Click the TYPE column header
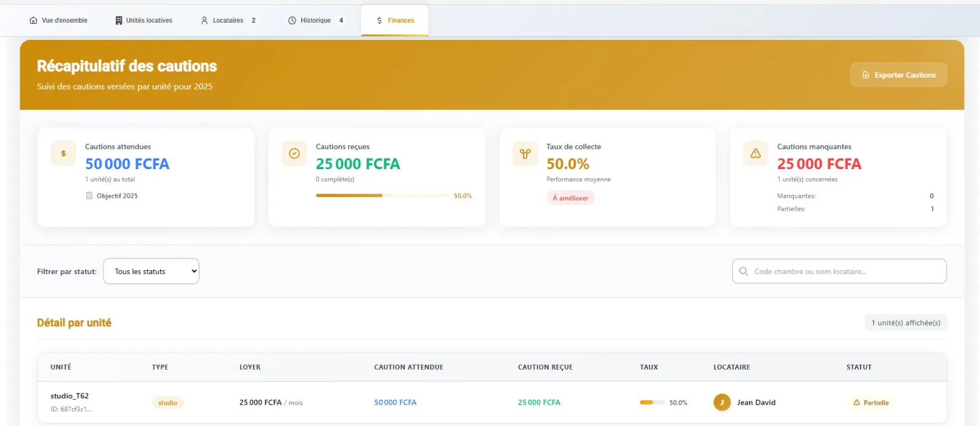This screenshot has width=980, height=426. pos(160,367)
